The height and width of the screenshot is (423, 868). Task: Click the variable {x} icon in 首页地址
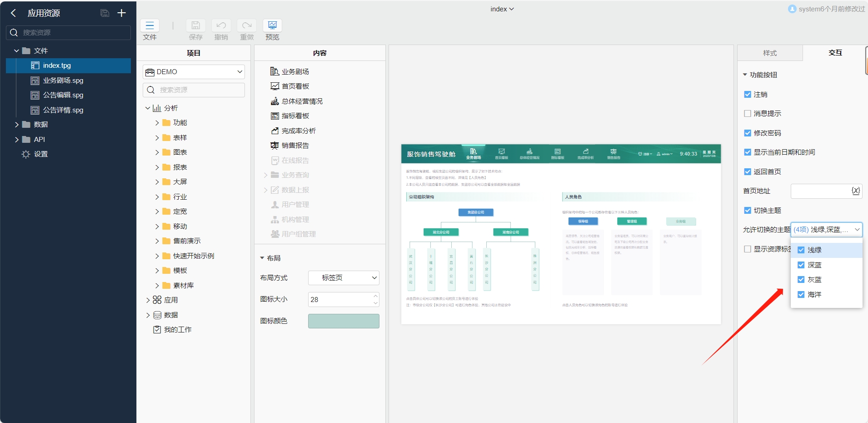click(855, 191)
